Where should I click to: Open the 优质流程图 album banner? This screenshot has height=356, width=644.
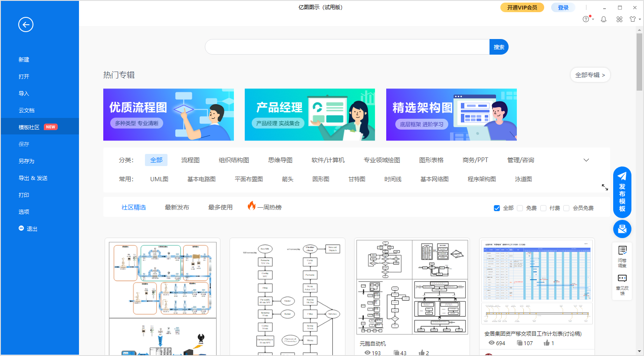tap(168, 114)
